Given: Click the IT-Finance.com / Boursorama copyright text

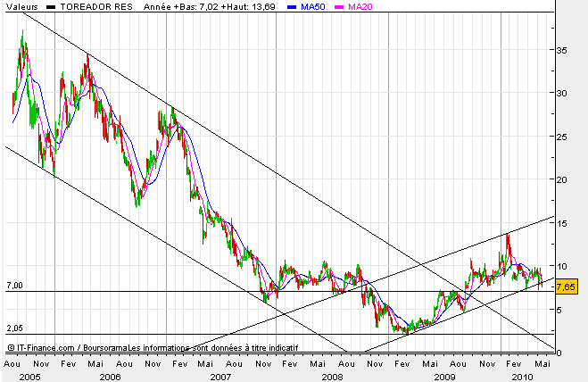Looking at the screenshot, I should (68, 348).
